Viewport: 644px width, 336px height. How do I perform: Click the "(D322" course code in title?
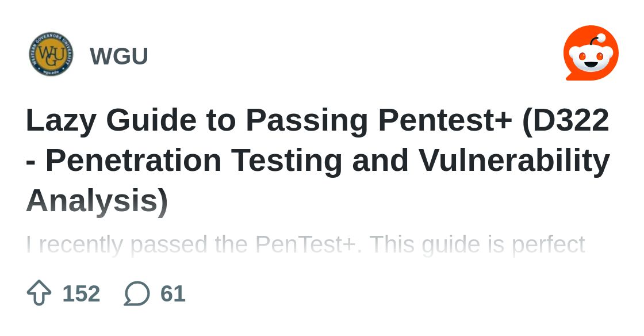click(x=565, y=120)
